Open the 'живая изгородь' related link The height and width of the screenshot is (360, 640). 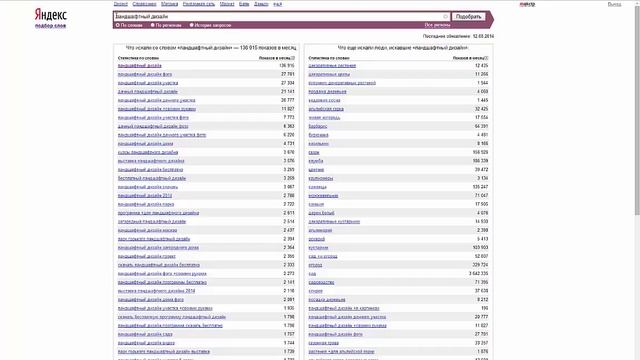[324, 118]
